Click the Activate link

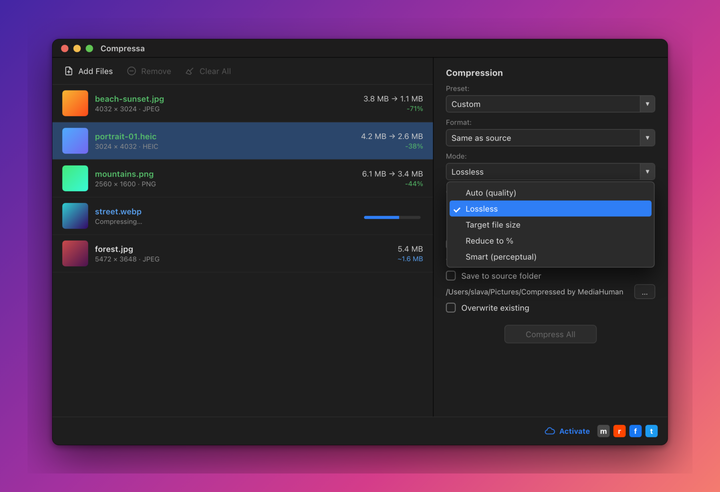click(x=574, y=431)
